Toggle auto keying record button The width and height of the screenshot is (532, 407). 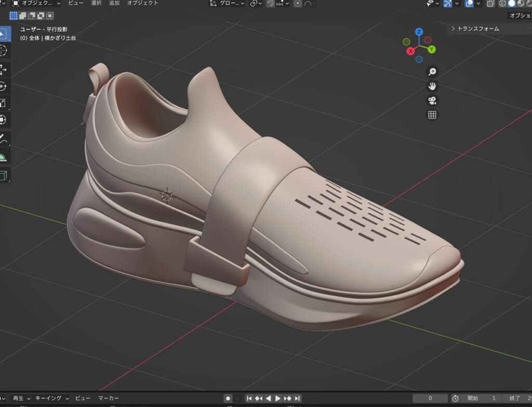(228, 398)
